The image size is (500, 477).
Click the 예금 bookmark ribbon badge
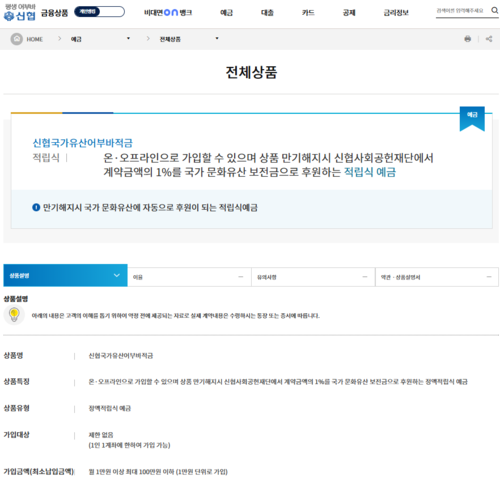(472, 119)
